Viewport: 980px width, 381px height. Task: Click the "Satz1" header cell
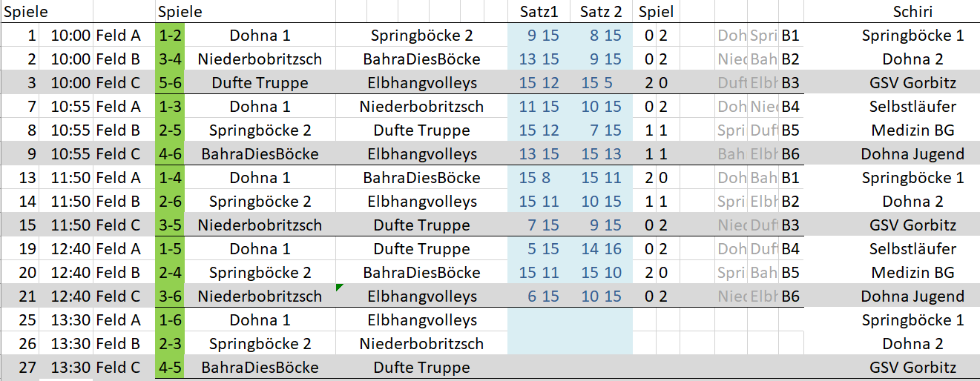[x=539, y=11]
